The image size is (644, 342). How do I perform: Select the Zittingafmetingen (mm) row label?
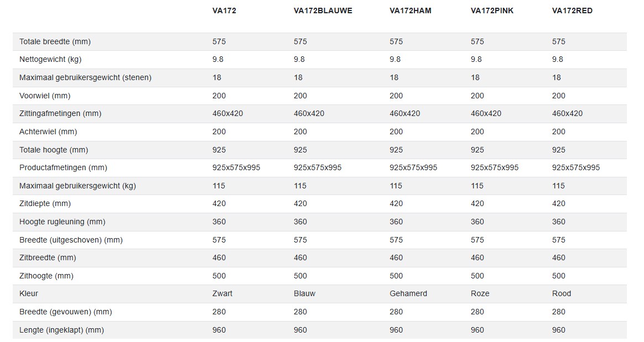coord(60,113)
